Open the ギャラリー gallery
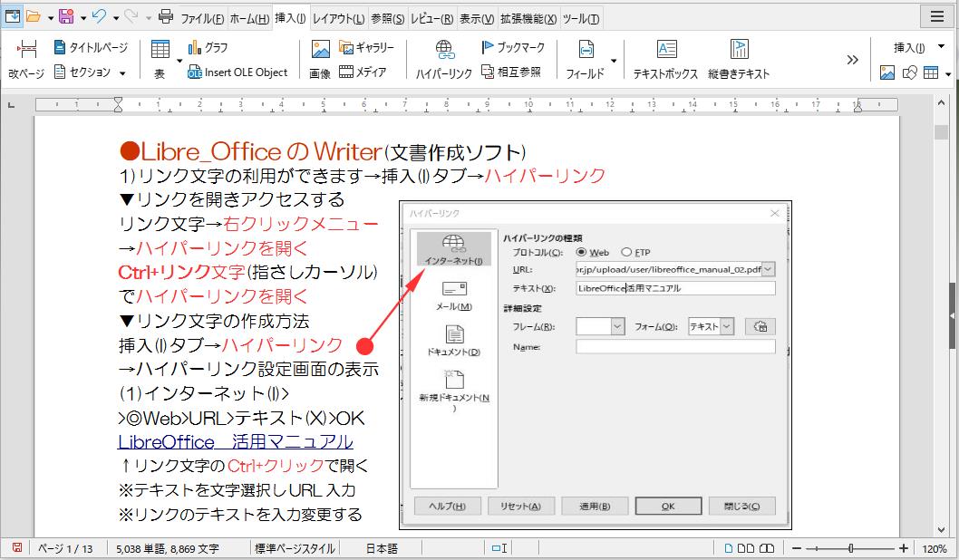The height and width of the screenshot is (560, 959). pos(366,47)
